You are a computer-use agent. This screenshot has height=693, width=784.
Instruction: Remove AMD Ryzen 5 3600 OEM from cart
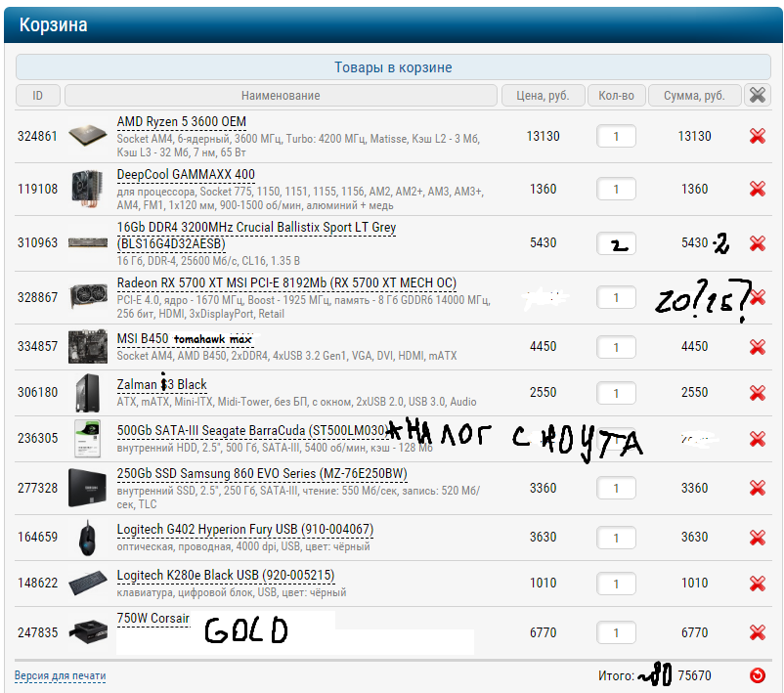(x=758, y=136)
